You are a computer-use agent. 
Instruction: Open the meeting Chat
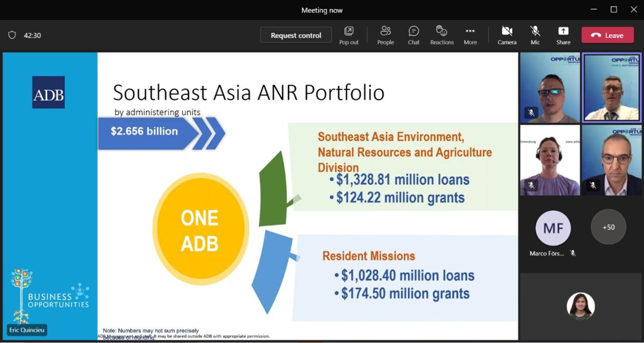coord(414,35)
